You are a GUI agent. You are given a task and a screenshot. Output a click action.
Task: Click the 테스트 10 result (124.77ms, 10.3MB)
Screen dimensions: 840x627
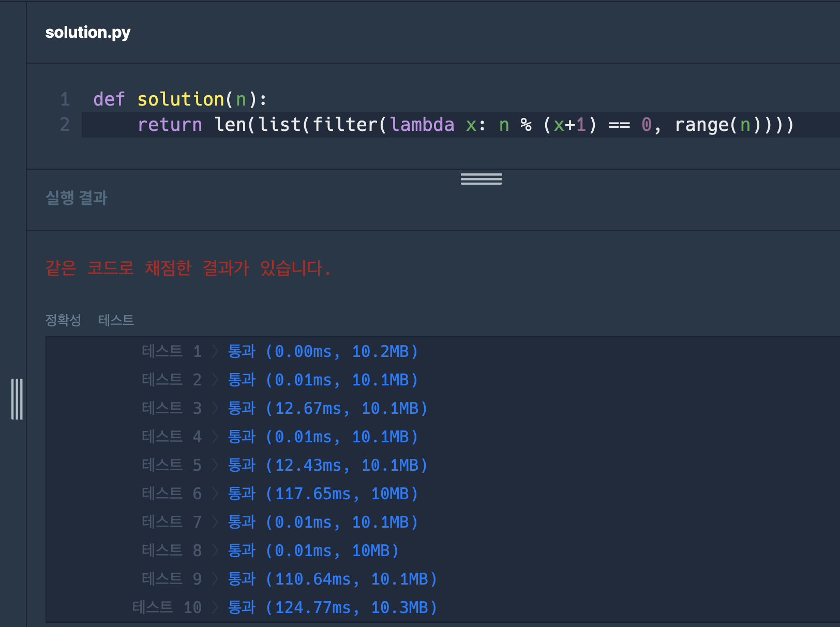pos(285,607)
